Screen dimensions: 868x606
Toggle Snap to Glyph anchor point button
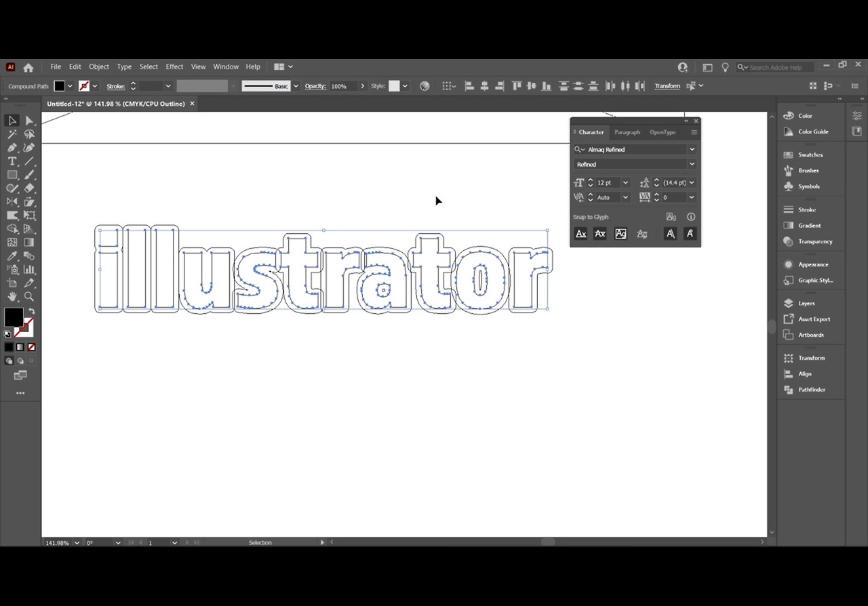[690, 234]
